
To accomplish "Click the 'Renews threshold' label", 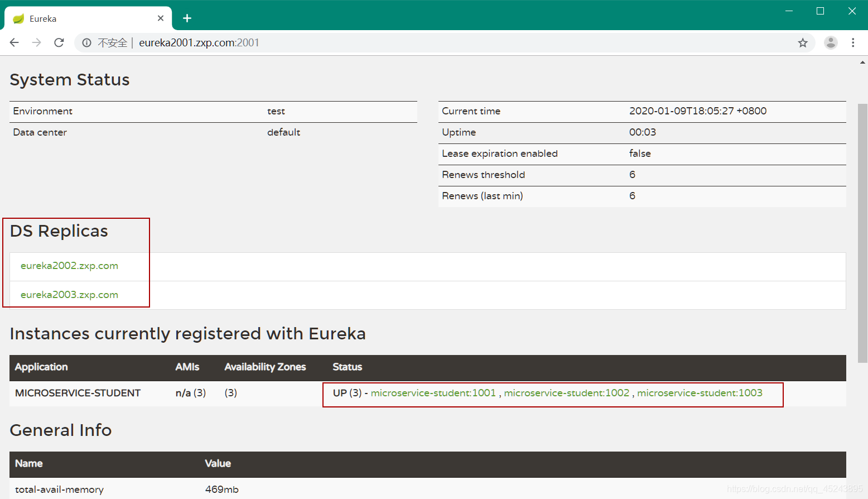I will coord(483,175).
